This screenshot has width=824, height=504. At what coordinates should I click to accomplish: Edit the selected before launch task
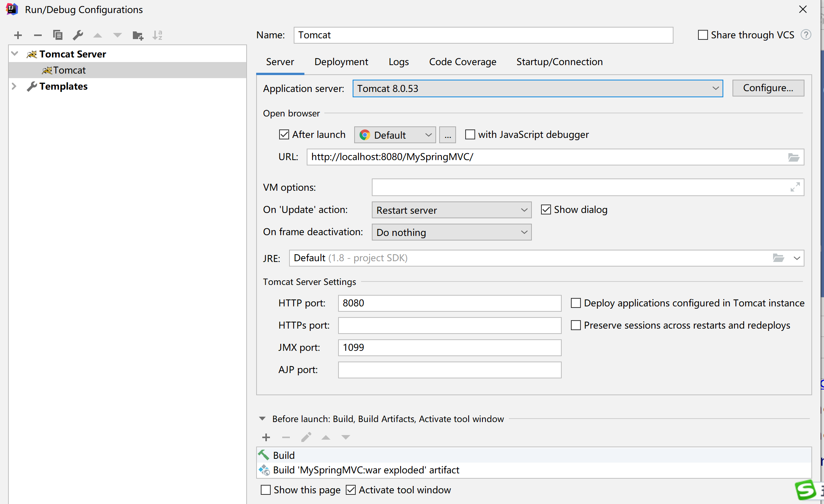pyautogui.click(x=306, y=437)
